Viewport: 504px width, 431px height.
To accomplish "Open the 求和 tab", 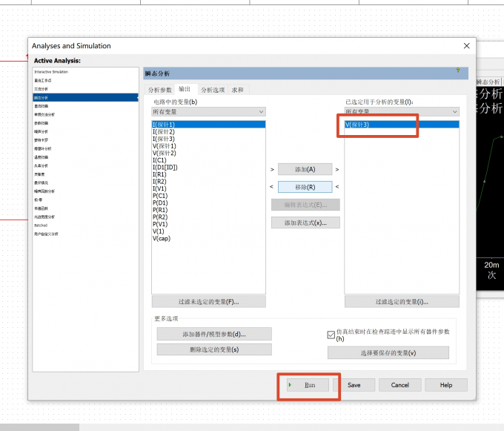I will coord(237,90).
